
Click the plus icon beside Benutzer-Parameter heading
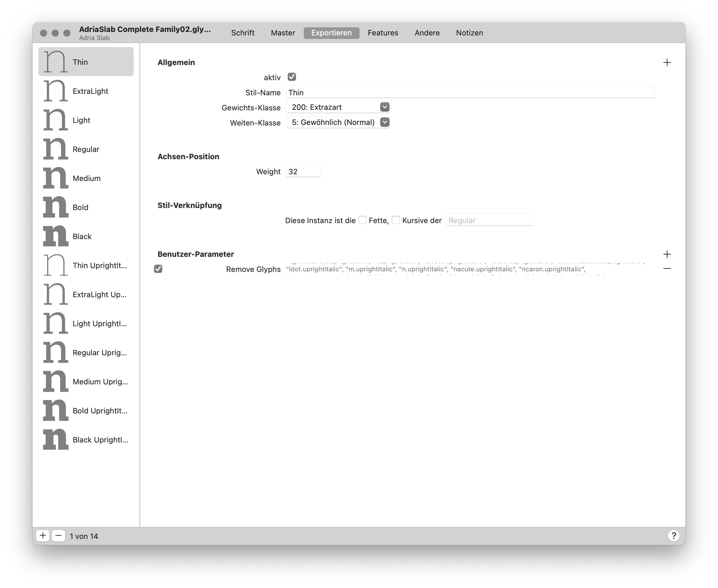point(667,254)
